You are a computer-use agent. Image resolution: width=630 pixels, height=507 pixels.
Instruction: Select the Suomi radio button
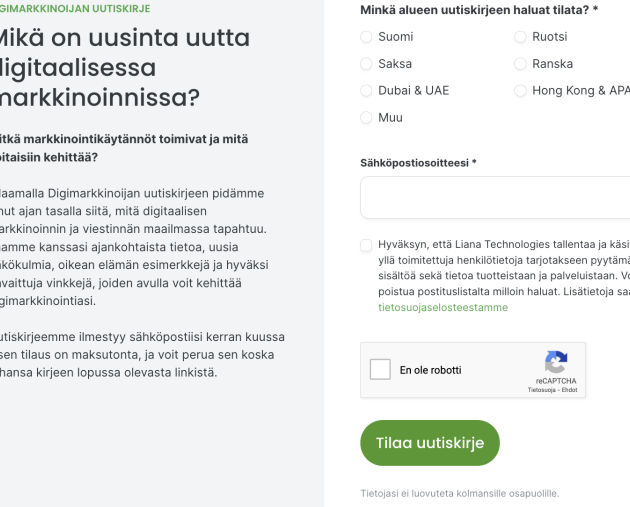click(366, 37)
